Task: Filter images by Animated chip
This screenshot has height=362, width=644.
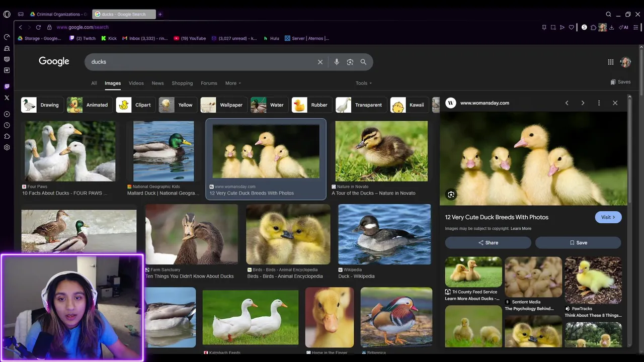Action: point(90,105)
